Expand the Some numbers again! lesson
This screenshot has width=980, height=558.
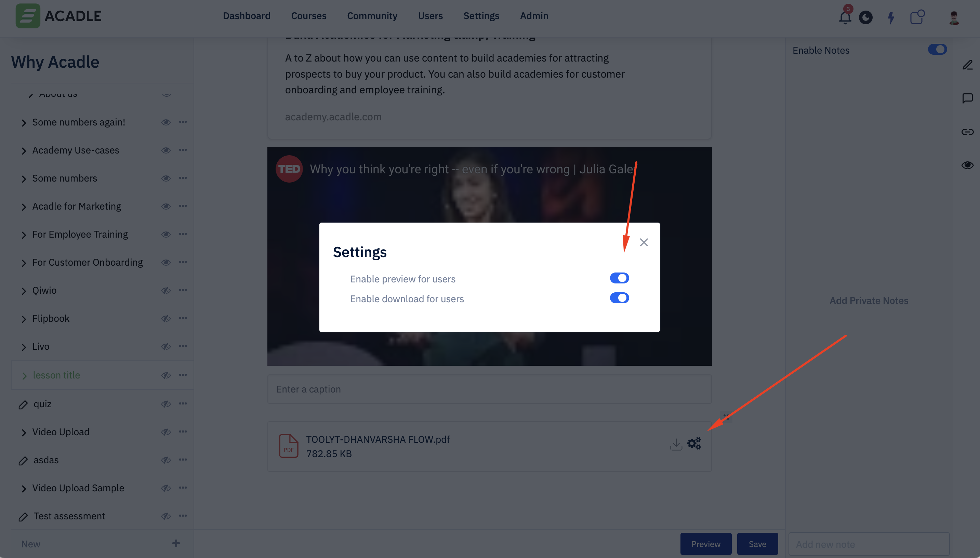point(24,123)
